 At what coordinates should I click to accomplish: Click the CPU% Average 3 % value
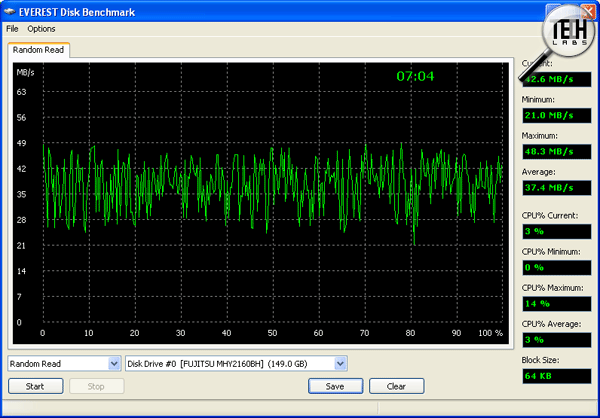(x=556, y=340)
